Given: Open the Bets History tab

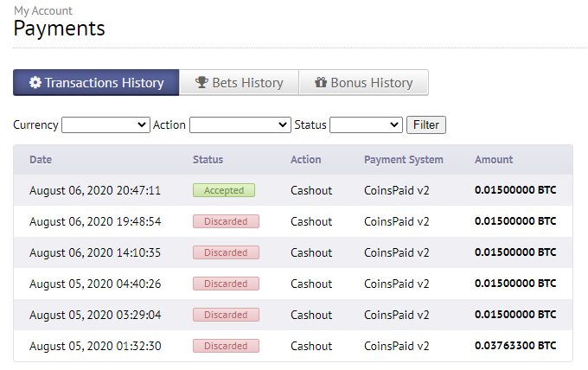Looking at the screenshot, I should [x=239, y=83].
